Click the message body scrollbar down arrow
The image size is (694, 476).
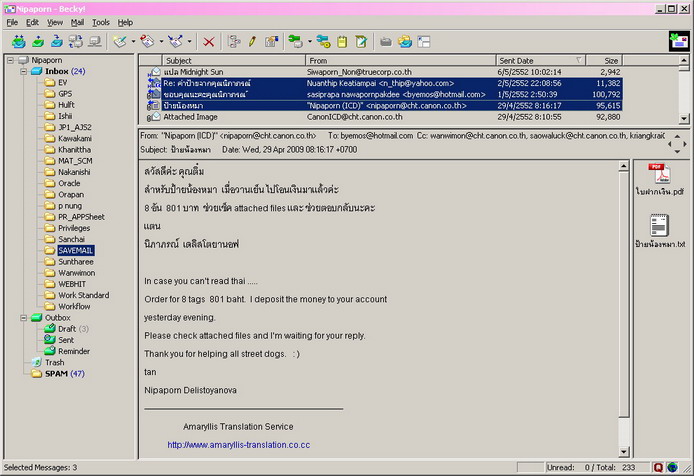(x=624, y=452)
